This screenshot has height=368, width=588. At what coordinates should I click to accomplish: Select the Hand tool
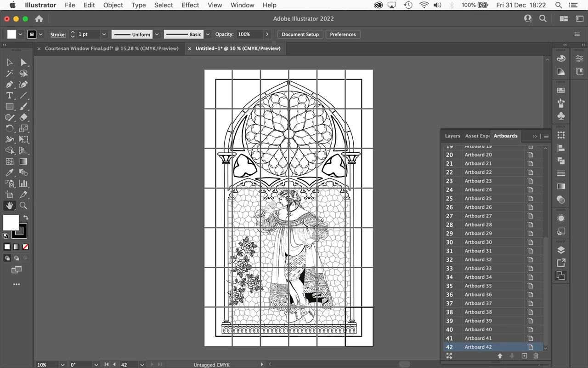point(10,206)
